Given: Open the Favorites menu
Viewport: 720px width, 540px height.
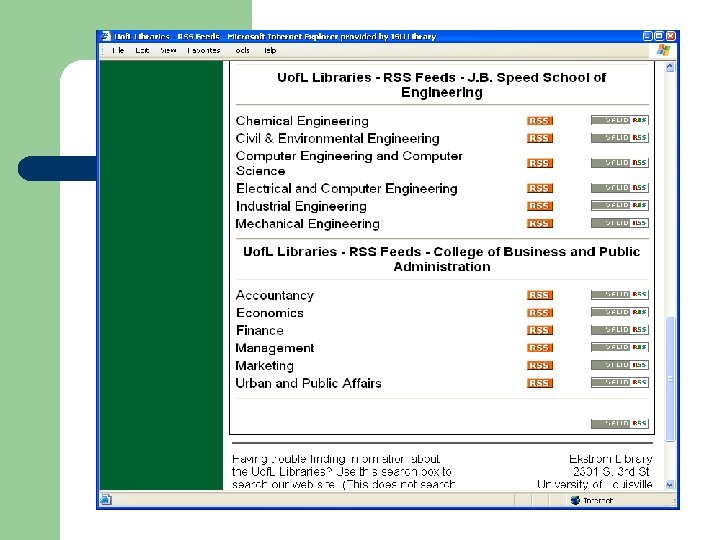Looking at the screenshot, I should click(x=203, y=50).
